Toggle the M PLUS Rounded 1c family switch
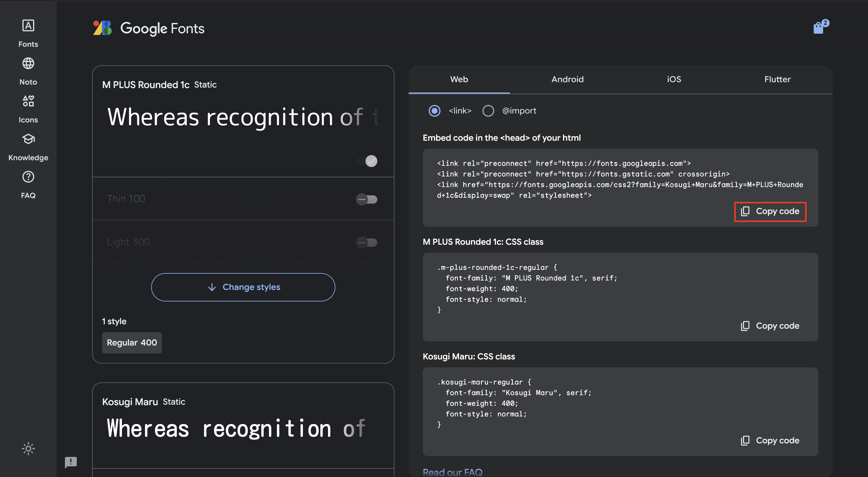868x477 pixels. pos(367,161)
